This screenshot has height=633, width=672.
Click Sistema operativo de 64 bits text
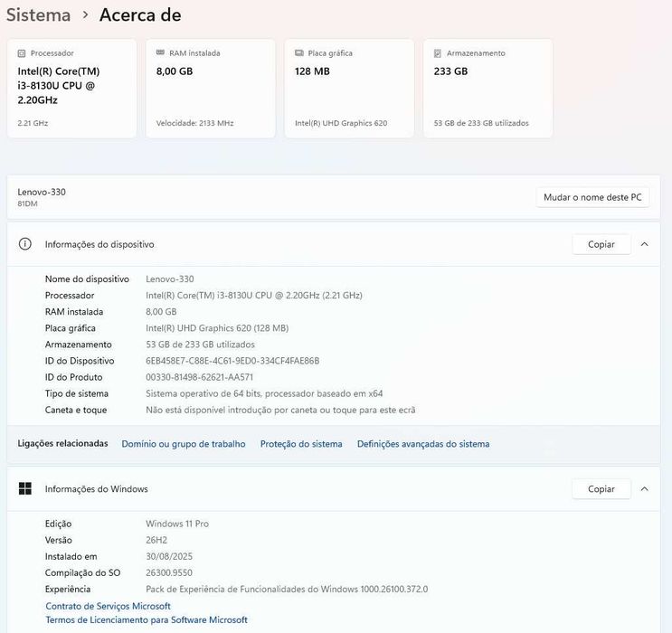(x=264, y=393)
